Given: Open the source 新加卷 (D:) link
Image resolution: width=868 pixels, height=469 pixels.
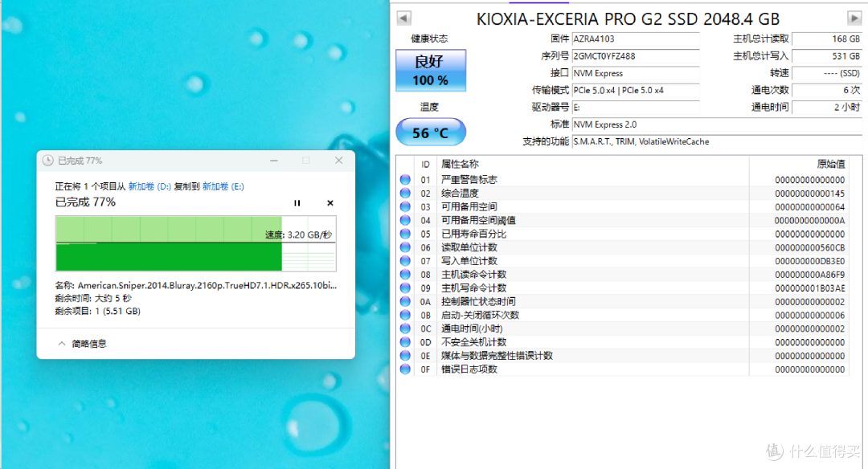Looking at the screenshot, I should click(x=149, y=186).
